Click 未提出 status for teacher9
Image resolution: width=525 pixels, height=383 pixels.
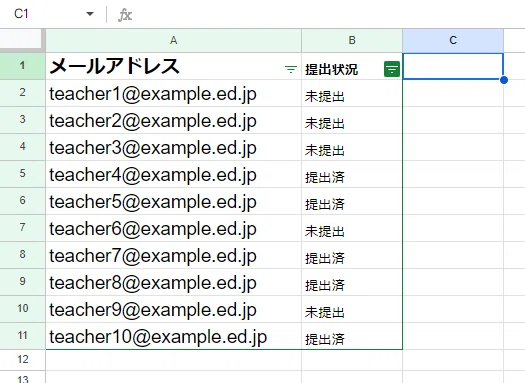coord(352,309)
